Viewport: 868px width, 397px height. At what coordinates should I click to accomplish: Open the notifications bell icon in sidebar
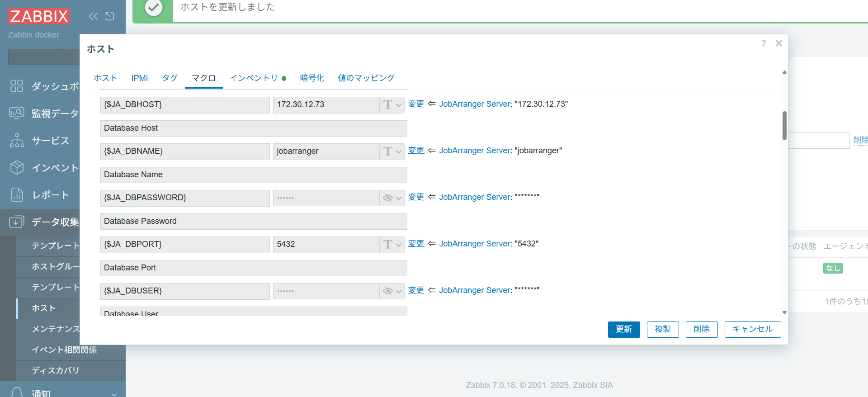point(17,392)
